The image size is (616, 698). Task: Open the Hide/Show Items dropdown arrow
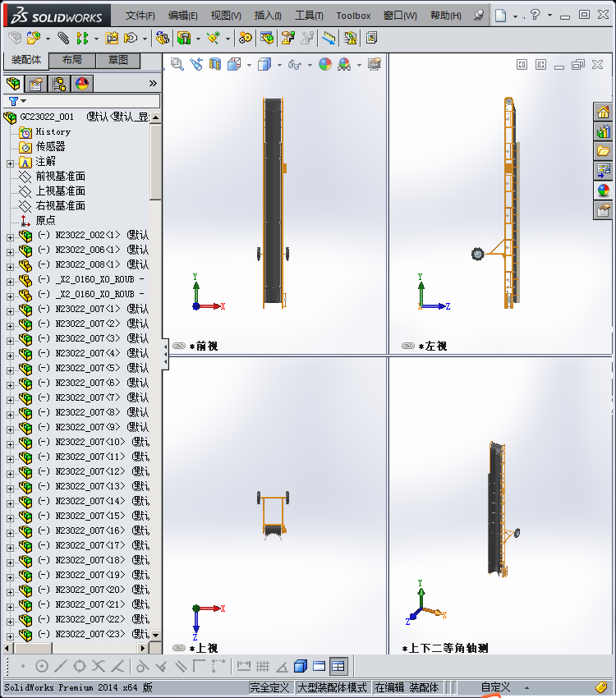310,65
